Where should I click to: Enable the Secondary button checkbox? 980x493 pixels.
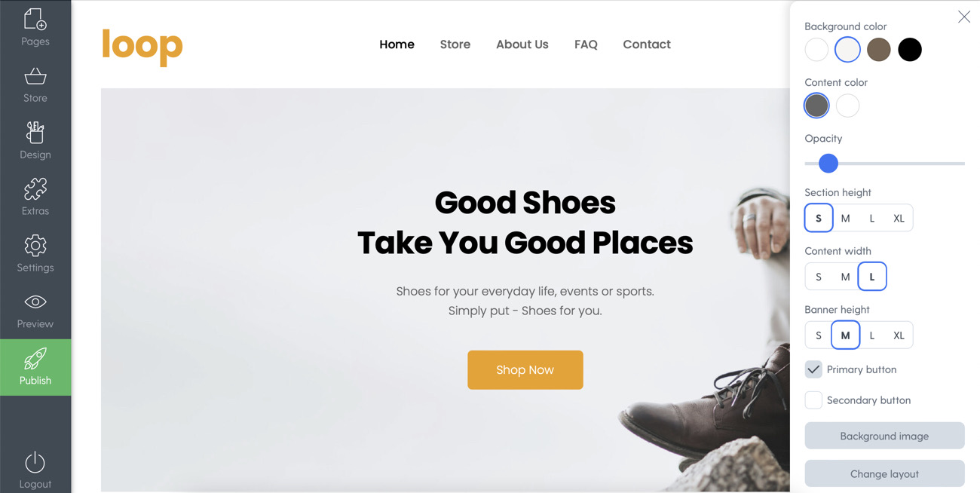tap(813, 400)
